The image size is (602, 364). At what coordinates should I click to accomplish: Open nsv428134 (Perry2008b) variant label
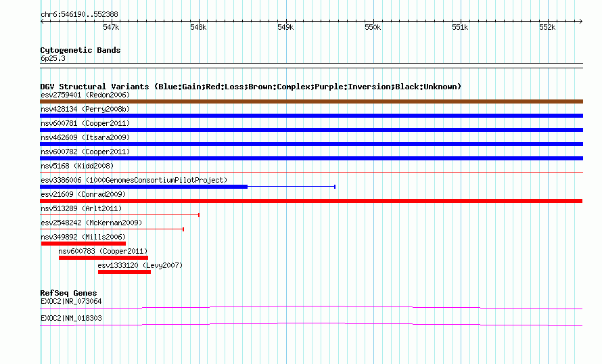[85, 109]
